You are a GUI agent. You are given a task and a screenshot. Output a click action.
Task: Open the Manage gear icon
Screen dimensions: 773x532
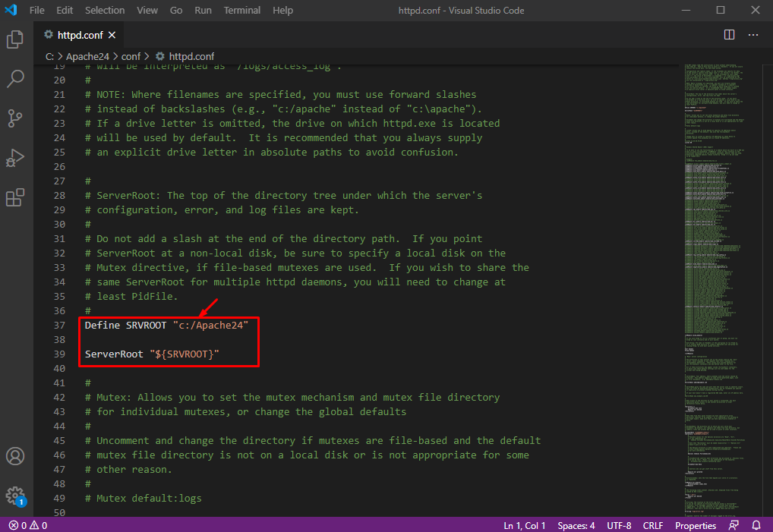[15, 496]
